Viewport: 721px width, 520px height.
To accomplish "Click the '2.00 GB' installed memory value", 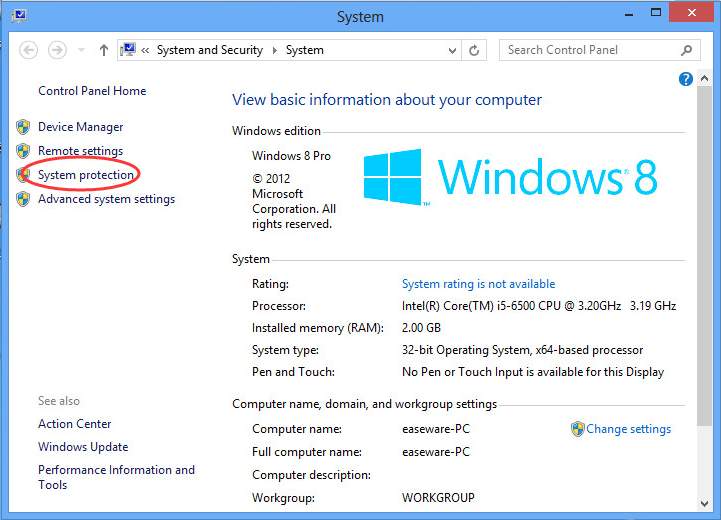I will (x=421, y=328).
